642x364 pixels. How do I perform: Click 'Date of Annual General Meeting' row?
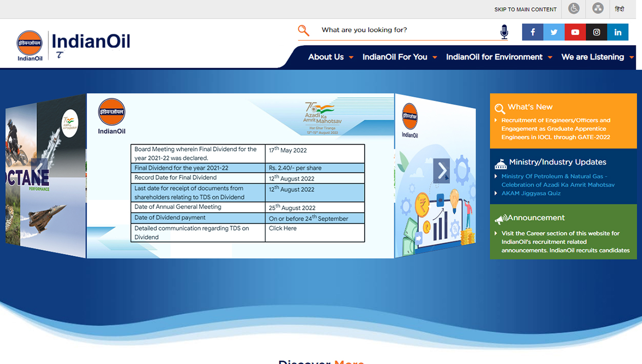coord(248,207)
